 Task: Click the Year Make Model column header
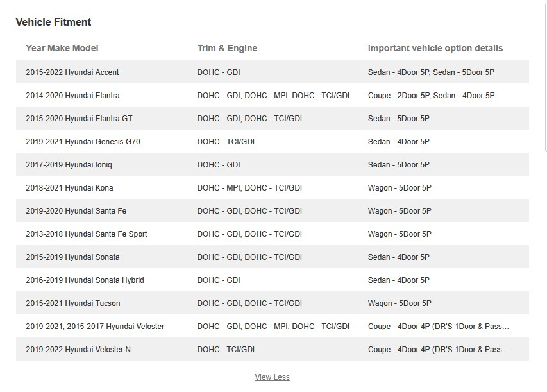point(62,48)
